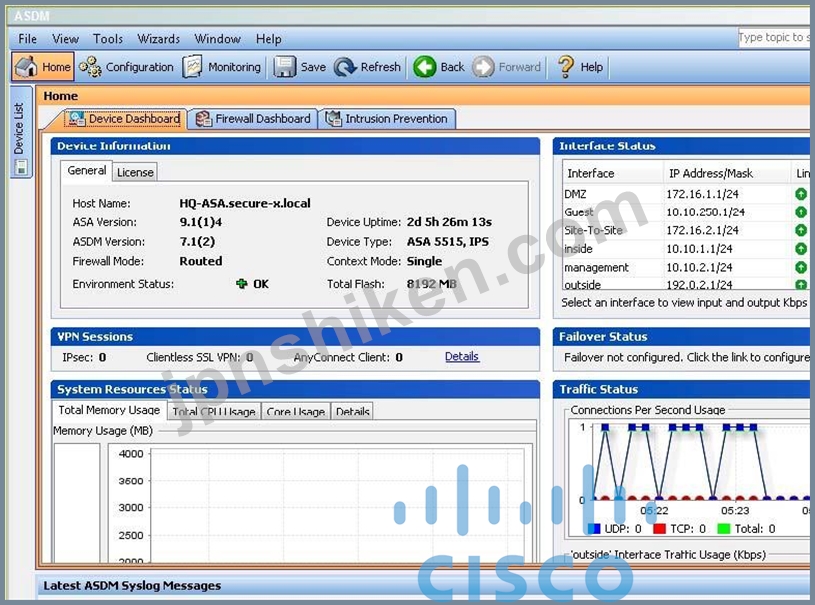The width and height of the screenshot is (815, 605).
Task: Click the blue UDP legend swatch
Action: pyautogui.click(x=594, y=529)
